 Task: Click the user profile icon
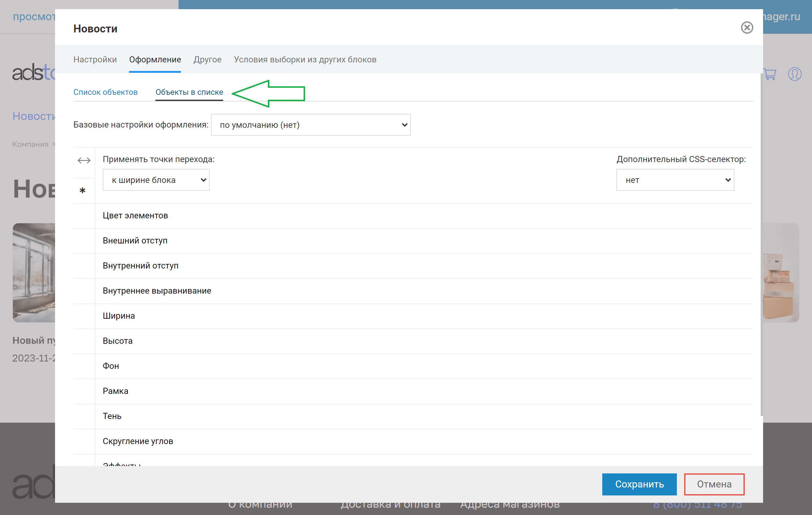(x=795, y=74)
